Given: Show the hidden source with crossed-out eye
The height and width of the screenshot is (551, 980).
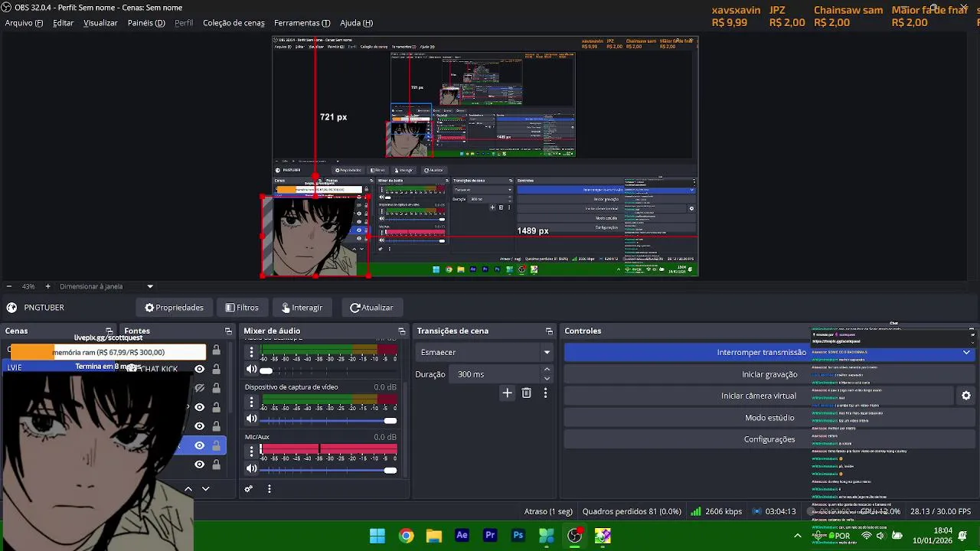Looking at the screenshot, I should [199, 388].
